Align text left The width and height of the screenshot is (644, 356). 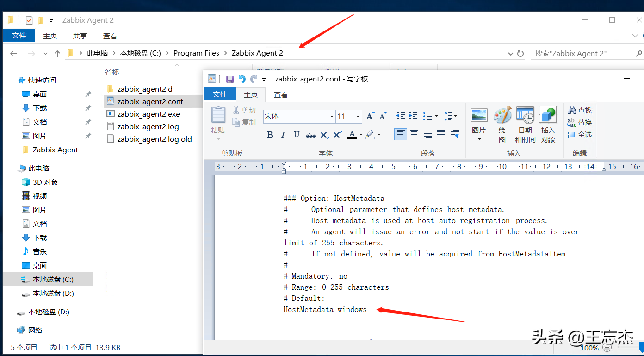pyautogui.click(x=401, y=134)
